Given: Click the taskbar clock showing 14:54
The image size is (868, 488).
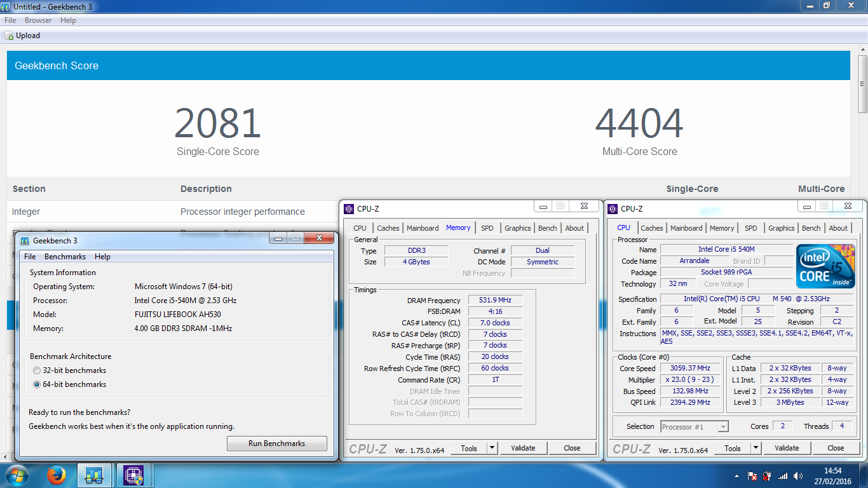Looking at the screenshot, I should point(833,475).
